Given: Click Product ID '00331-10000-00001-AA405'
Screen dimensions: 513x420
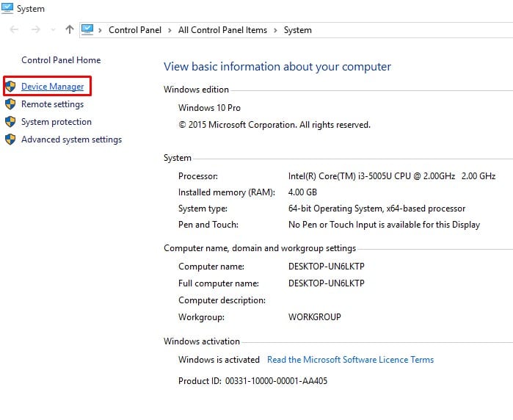Looking at the screenshot, I should click(276, 381).
